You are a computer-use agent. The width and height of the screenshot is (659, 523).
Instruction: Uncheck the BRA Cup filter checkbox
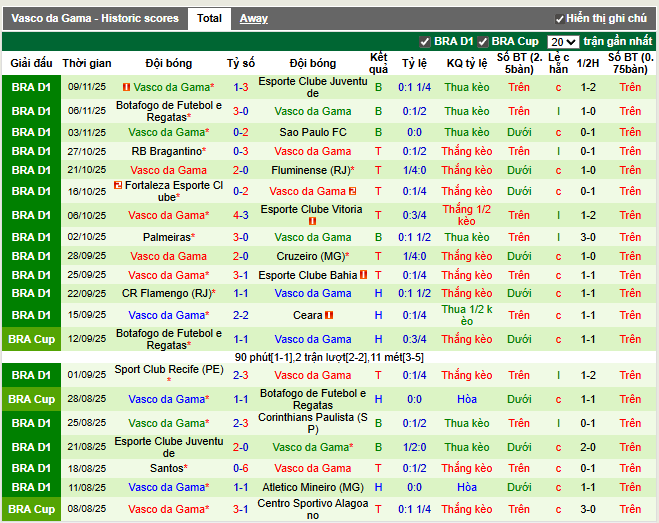483,42
